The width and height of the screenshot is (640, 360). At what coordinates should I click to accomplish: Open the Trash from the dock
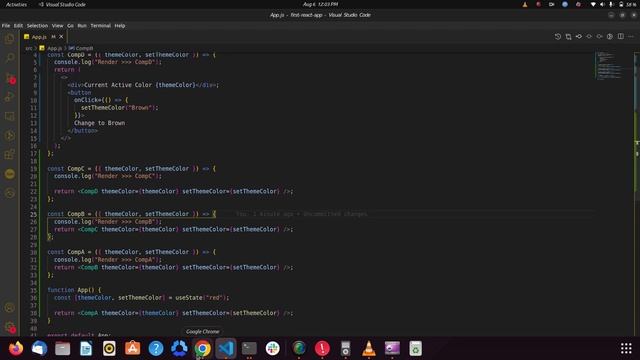click(415, 348)
